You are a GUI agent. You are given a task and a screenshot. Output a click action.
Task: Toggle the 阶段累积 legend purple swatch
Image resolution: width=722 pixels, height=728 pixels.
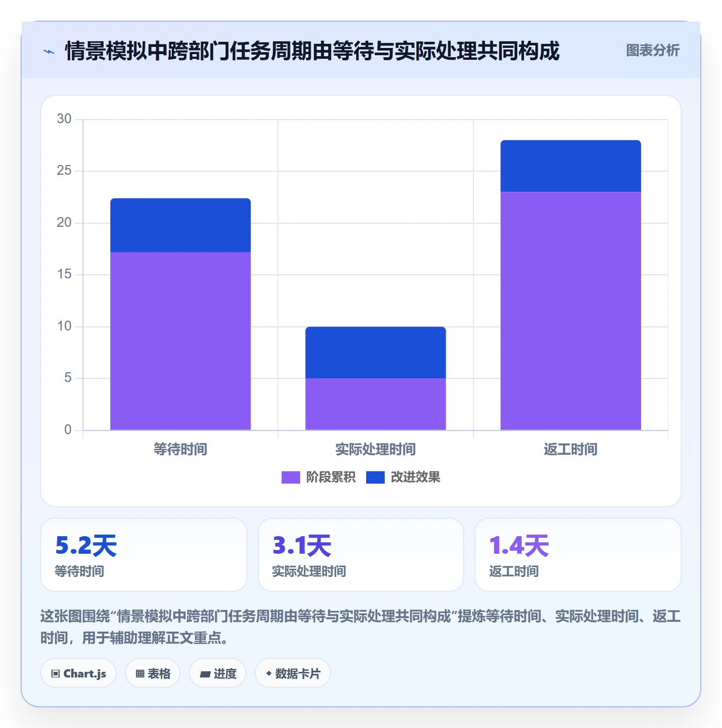click(x=290, y=477)
